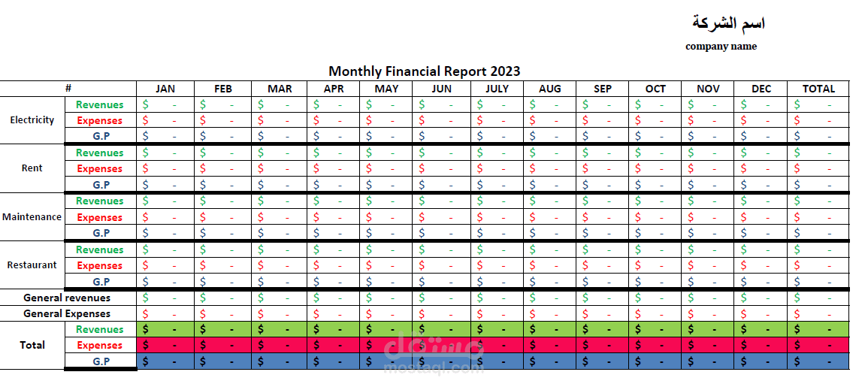
Task: Select the APR column header
Action: (x=334, y=89)
